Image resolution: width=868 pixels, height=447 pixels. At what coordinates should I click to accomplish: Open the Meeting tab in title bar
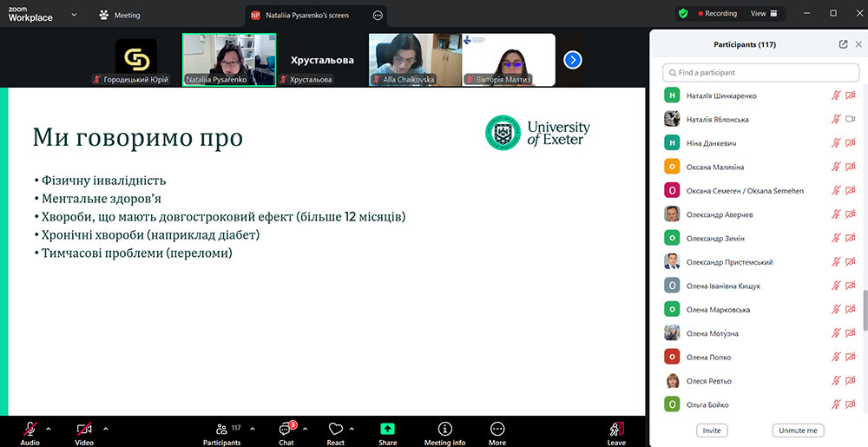pos(120,15)
